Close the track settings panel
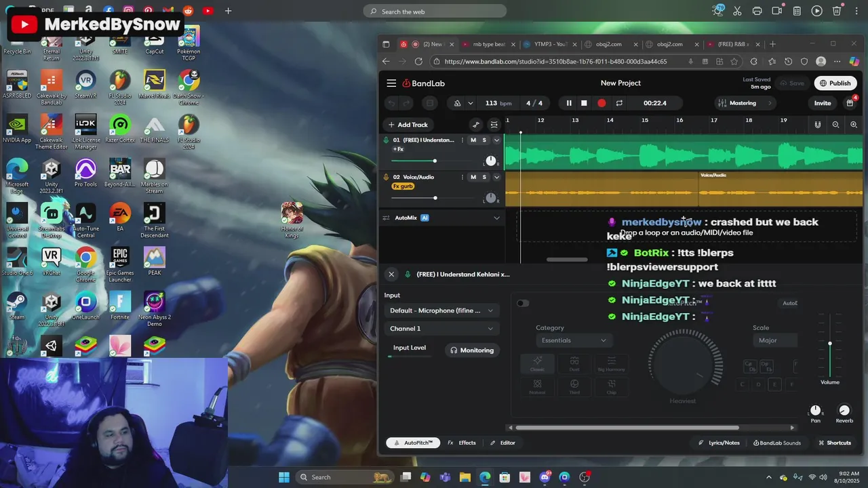This screenshot has height=488, width=868. [391, 274]
